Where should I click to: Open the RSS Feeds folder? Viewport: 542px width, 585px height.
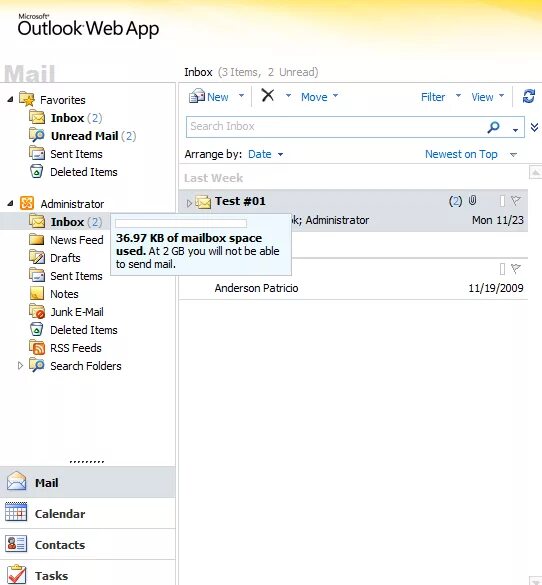(x=76, y=348)
